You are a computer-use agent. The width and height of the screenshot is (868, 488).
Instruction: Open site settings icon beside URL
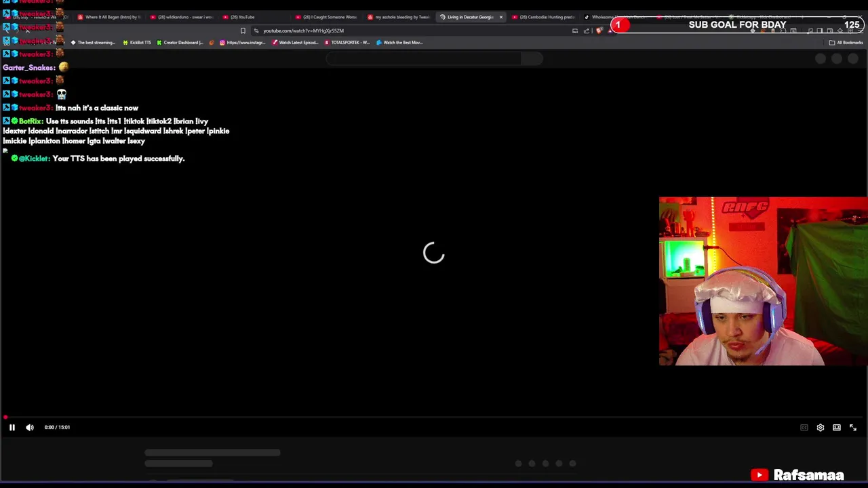coord(256,30)
